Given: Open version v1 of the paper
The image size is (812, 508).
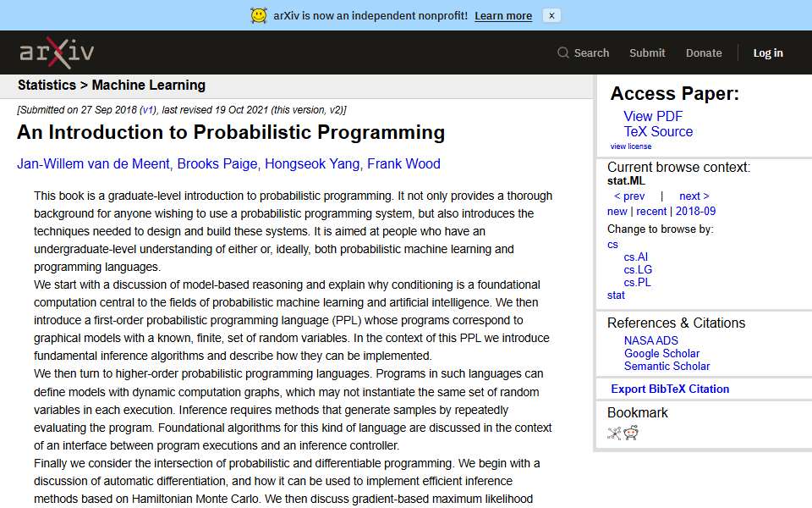Looking at the screenshot, I should coord(148,110).
